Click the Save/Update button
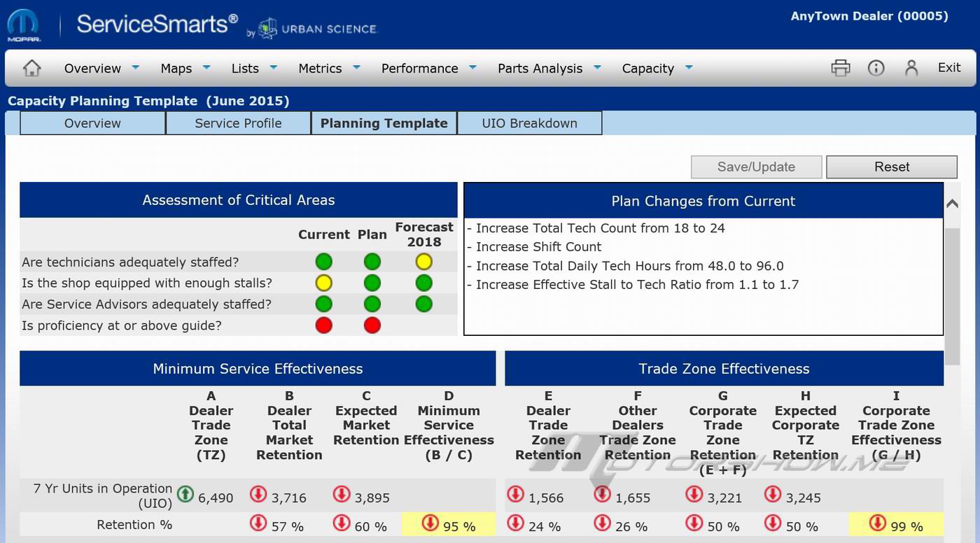The width and height of the screenshot is (980, 543). pyautogui.click(x=756, y=167)
